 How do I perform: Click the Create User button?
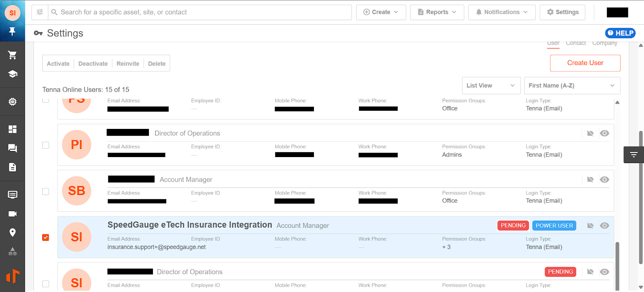point(585,63)
